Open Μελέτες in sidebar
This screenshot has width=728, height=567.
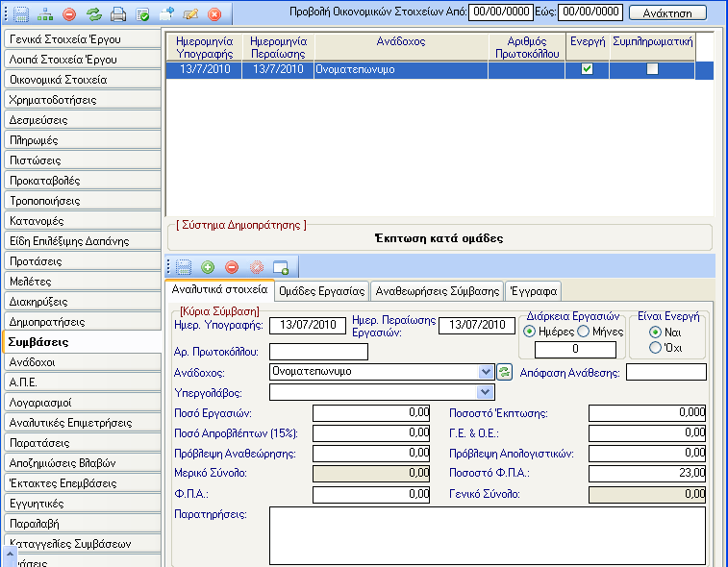(83, 282)
